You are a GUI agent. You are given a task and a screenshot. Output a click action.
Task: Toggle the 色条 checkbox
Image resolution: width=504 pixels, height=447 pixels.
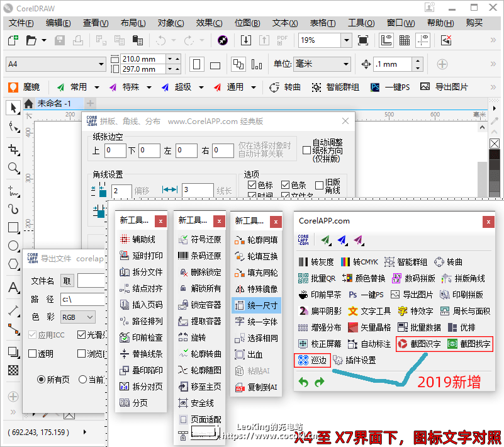[x=285, y=185]
